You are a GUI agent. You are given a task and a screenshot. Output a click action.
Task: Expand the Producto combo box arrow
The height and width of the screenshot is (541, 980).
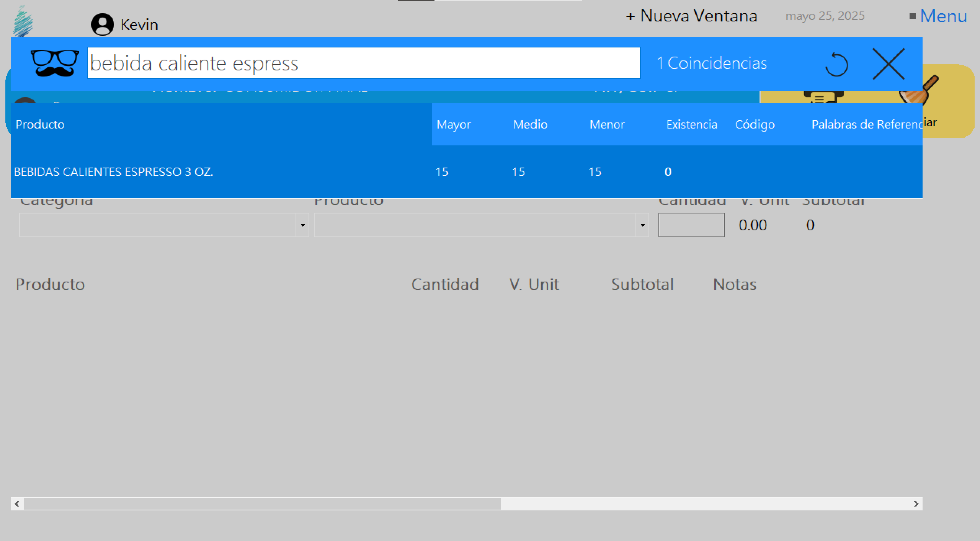coord(642,225)
